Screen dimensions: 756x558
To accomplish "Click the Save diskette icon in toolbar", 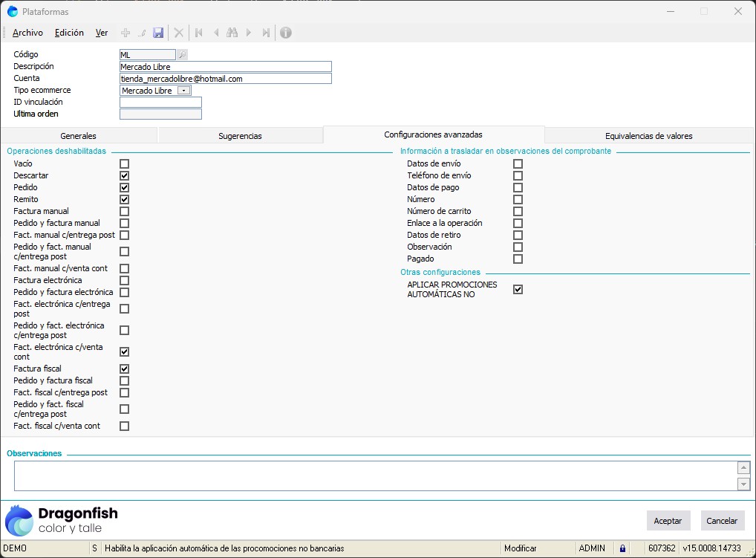I will click(x=158, y=33).
